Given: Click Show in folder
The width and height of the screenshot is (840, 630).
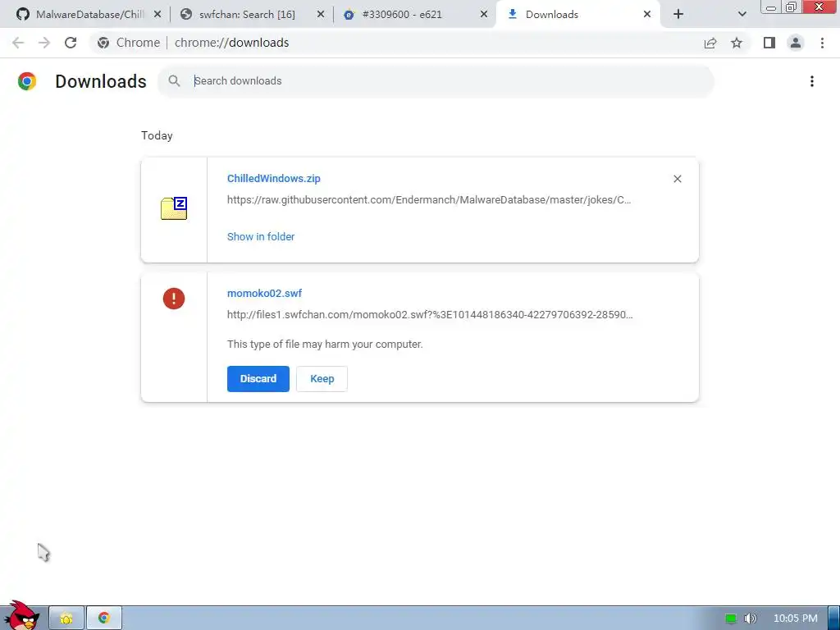Looking at the screenshot, I should [x=261, y=237].
